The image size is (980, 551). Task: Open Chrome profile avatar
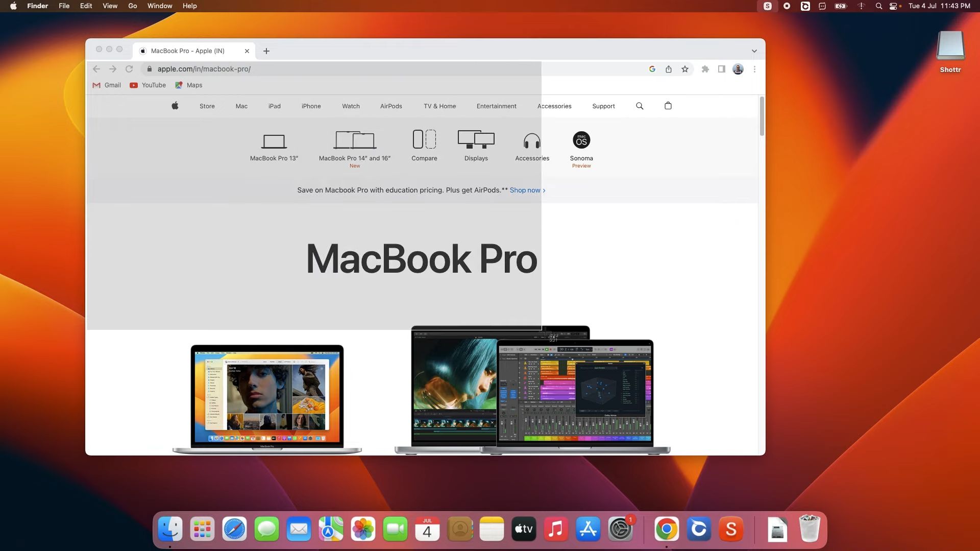tap(738, 69)
